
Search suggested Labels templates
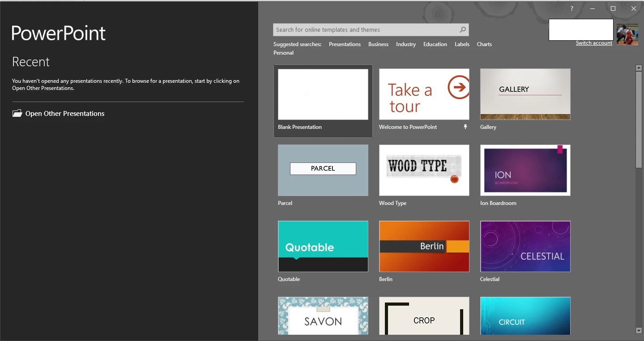click(x=462, y=44)
